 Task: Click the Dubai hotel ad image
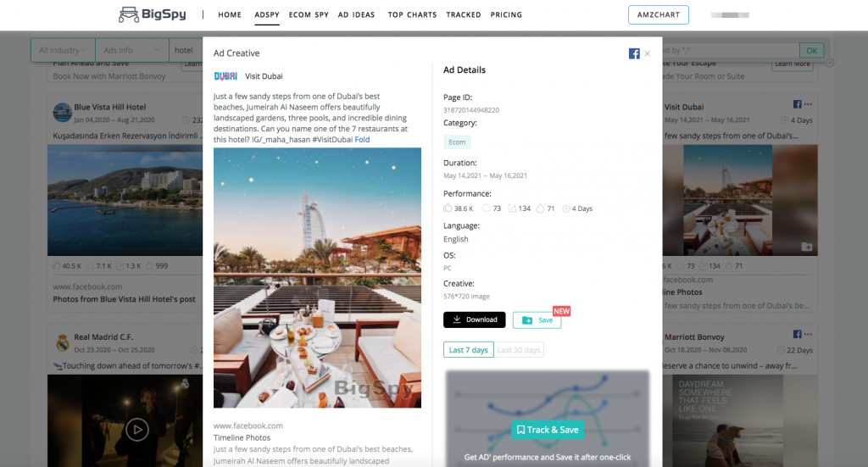tap(317, 278)
